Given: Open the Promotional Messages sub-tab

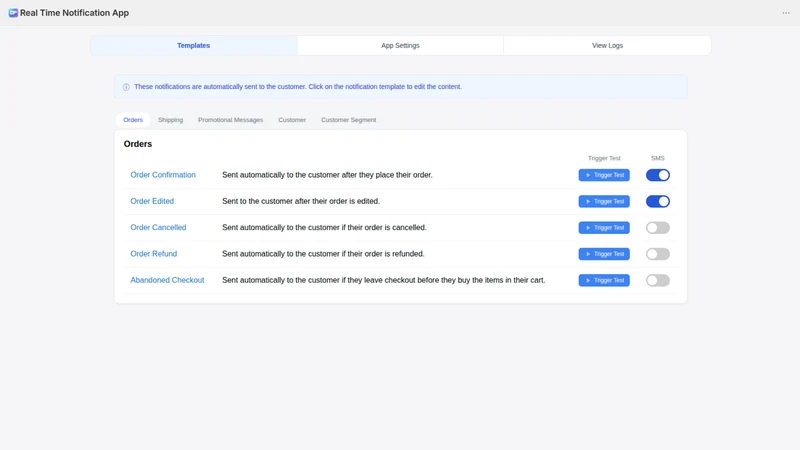Looking at the screenshot, I should pos(231,120).
